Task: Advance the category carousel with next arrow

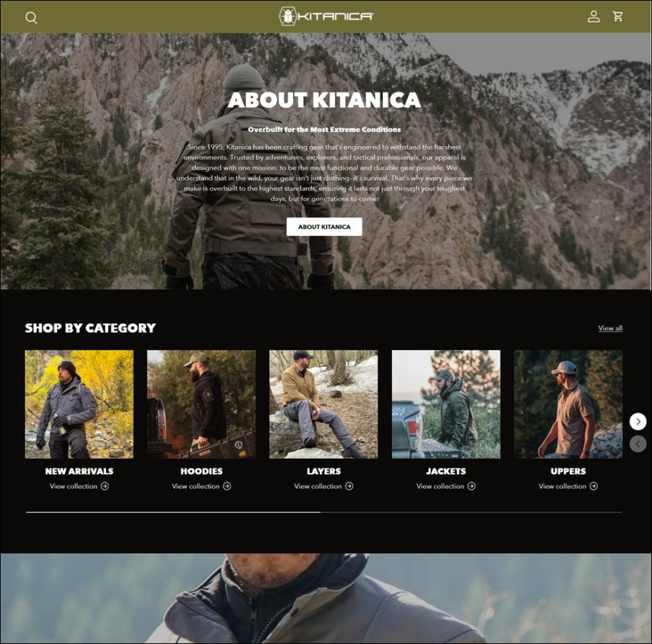Action: tap(638, 422)
